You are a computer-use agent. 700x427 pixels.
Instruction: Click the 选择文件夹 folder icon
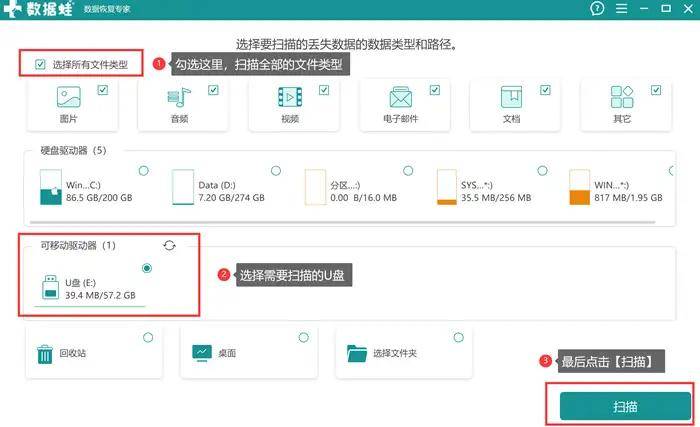coord(357,353)
